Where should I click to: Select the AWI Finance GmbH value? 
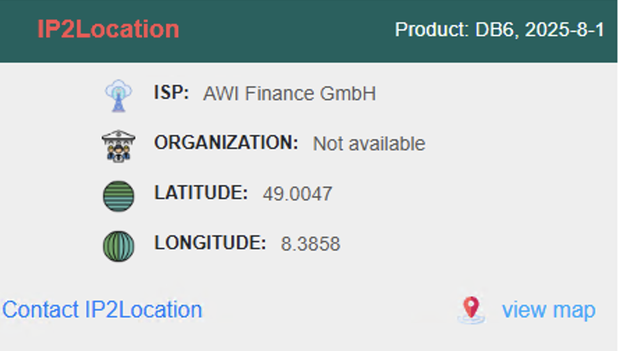click(x=289, y=93)
